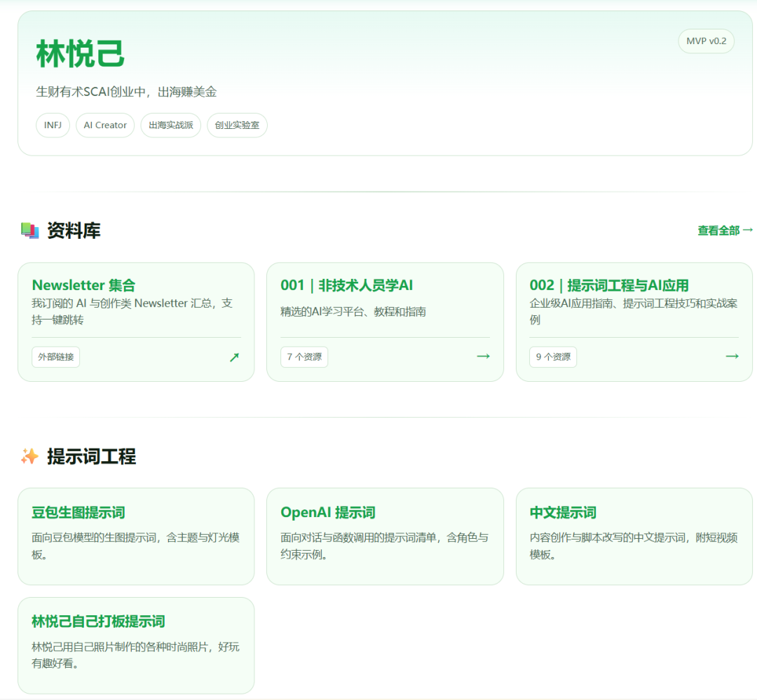Open the 林悦己自己打板提示词 card

136,645
